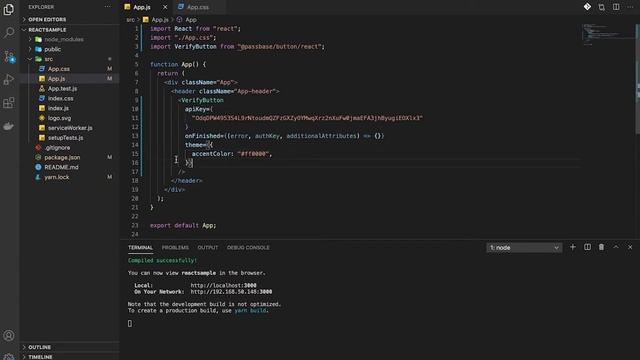Click the editor minimap code overview
Image resolution: width=640 pixels, height=360 pixels.
pyautogui.click(x=607, y=35)
